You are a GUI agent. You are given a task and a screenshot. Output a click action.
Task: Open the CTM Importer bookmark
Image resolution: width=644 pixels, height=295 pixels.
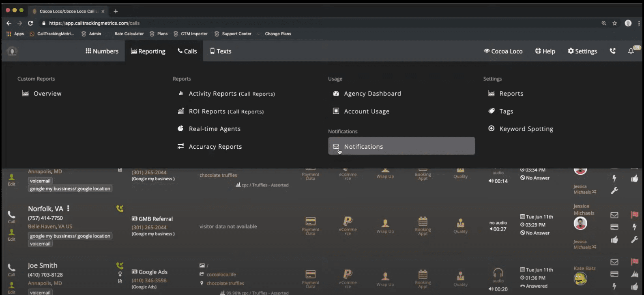(x=190, y=34)
